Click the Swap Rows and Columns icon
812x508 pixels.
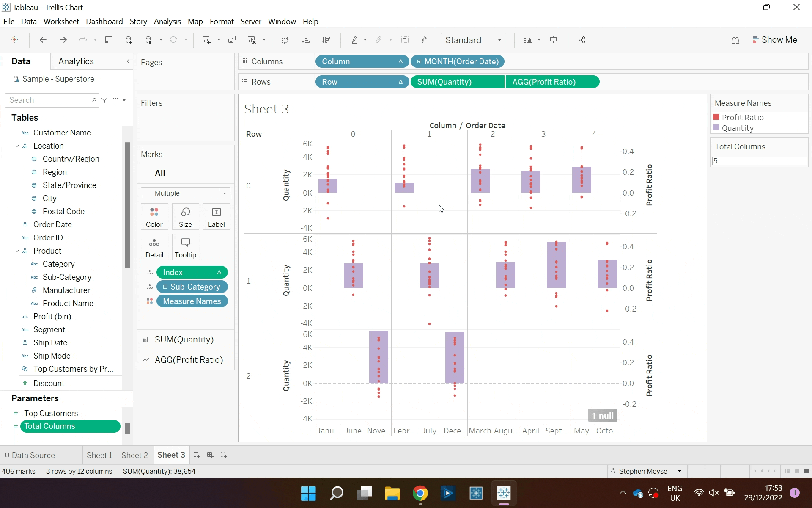pyautogui.click(x=285, y=40)
